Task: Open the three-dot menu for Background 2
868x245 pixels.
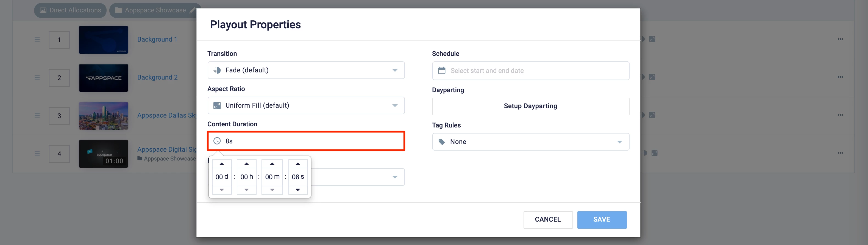Action: click(840, 77)
